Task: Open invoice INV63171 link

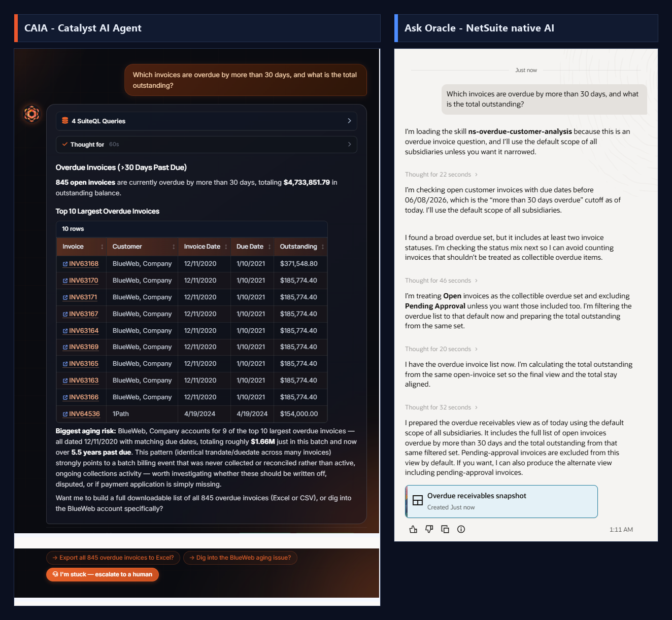Action: [83, 297]
